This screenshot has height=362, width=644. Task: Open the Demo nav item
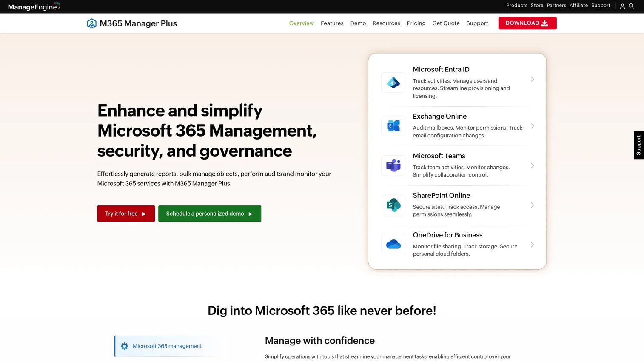[358, 23]
